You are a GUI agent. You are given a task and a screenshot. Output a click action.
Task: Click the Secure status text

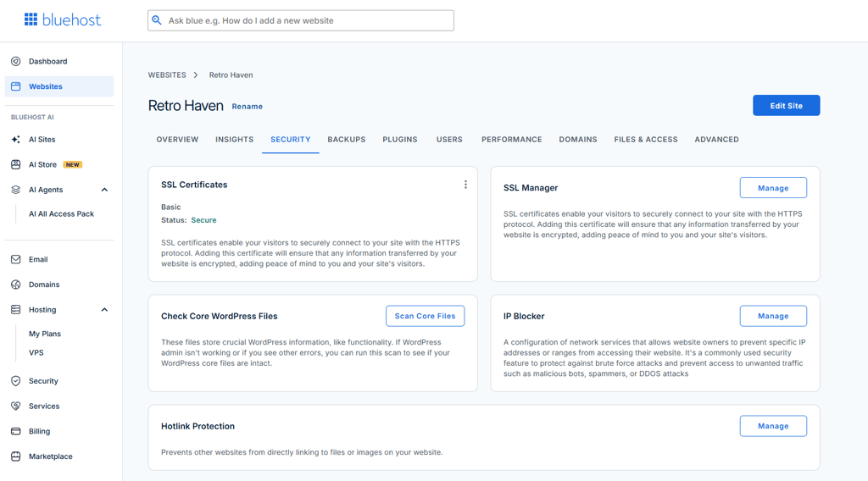[x=203, y=220]
